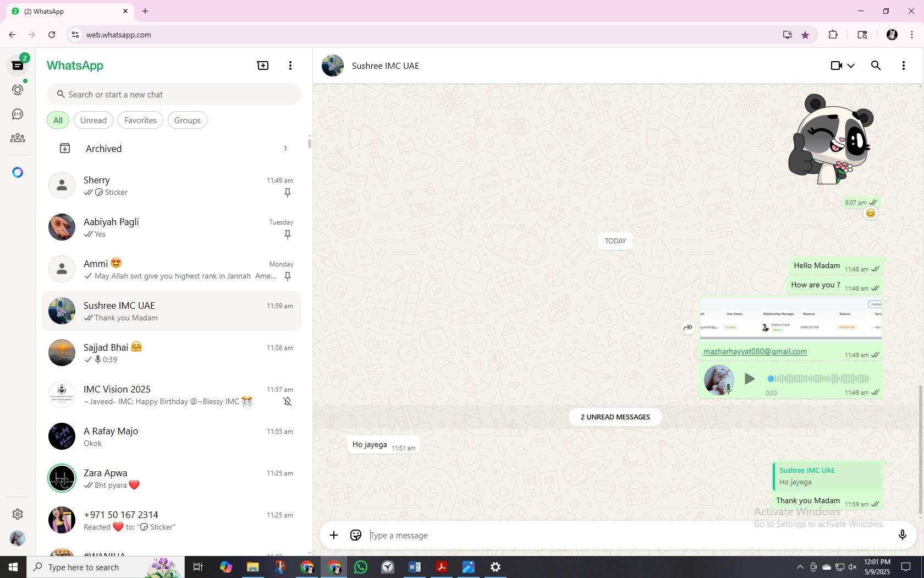
Task: Open WhatsApp app in taskbar
Action: coord(361,567)
